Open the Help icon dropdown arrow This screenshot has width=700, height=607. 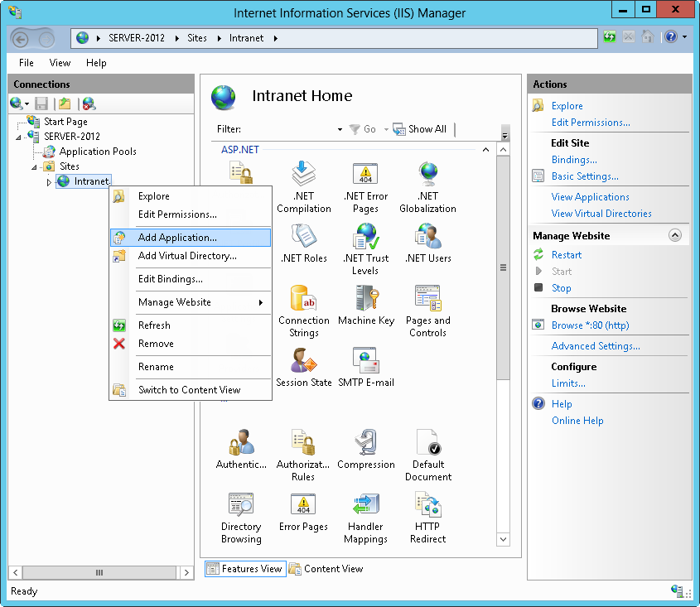(684, 37)
